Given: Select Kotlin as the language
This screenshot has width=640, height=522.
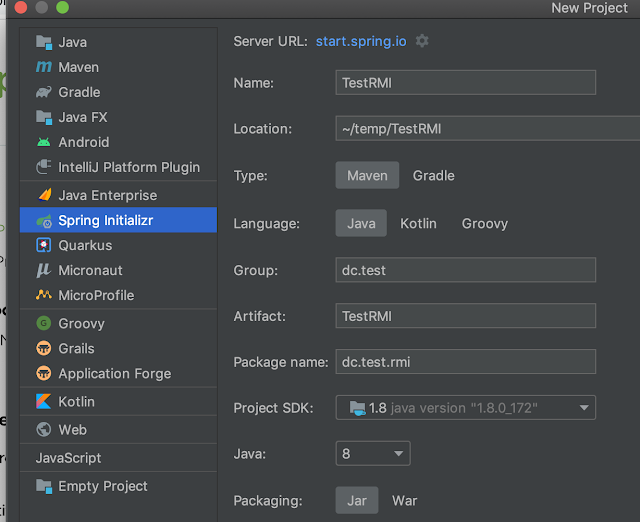Looking at the screenshot, I should pos(418,223).
